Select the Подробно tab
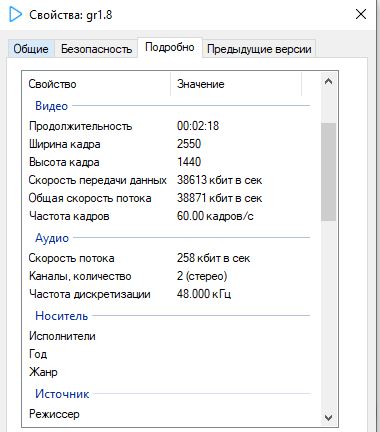The image size is (380, 432). 170,47
